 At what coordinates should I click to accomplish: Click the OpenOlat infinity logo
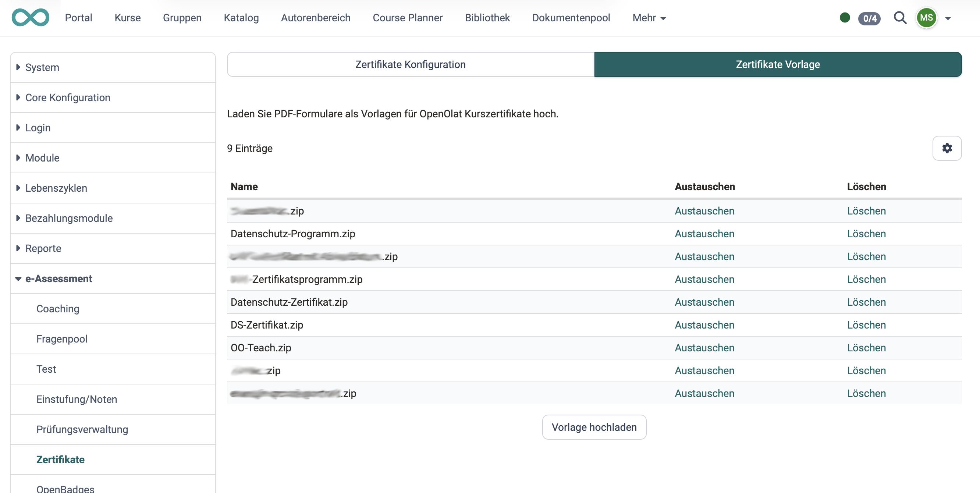coord(30,17)
